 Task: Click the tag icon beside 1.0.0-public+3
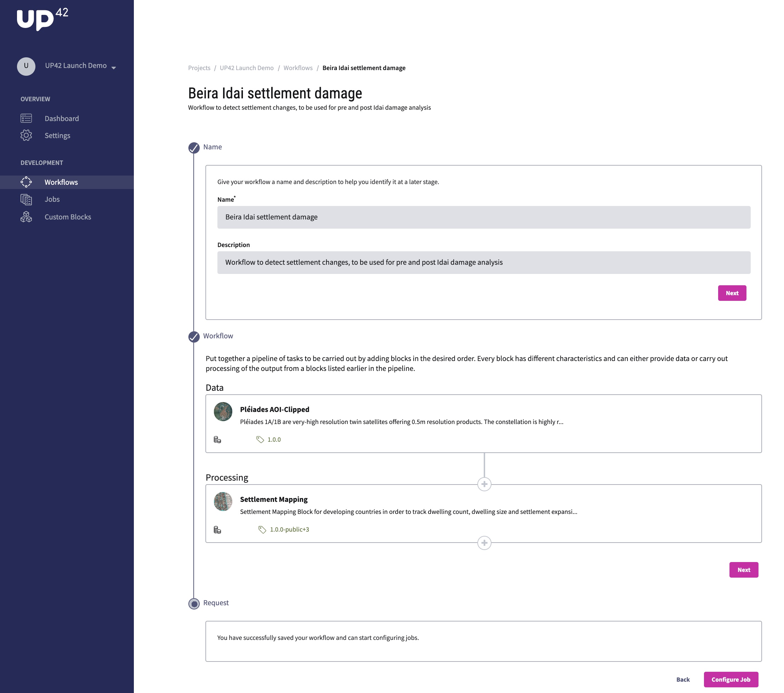pyautogui.click(x=262, y=530)
